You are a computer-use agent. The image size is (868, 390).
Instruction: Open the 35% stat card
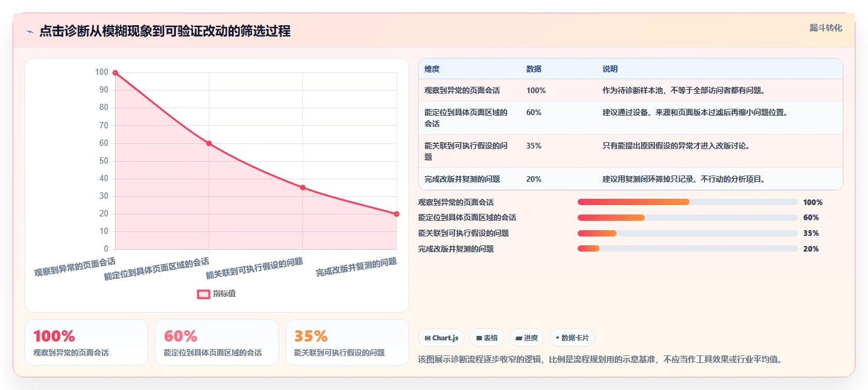pos(347,342)
